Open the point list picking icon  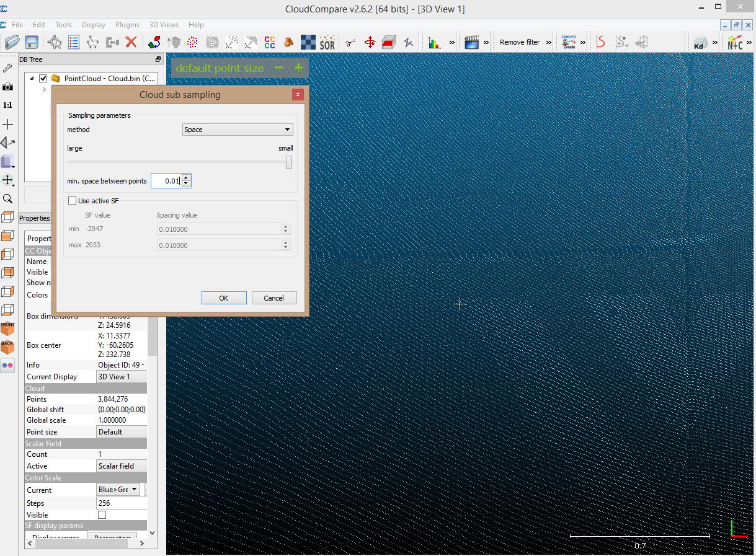pos(74,42)
